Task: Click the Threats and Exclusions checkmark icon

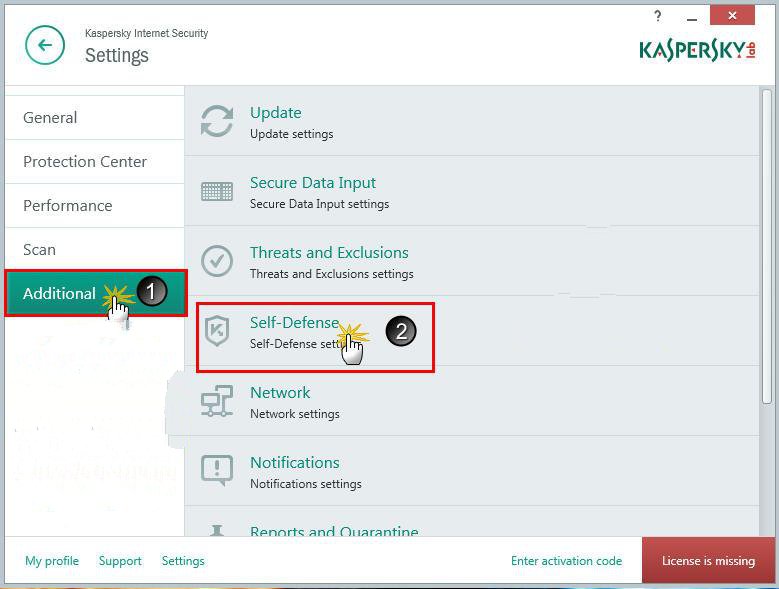Action: (x=217, y=261)
